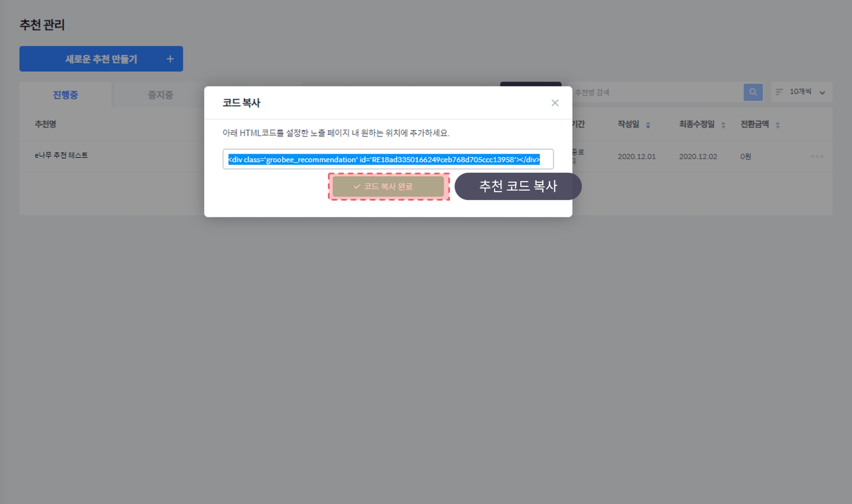Click the checkmark in 코드 복사 완료
The height and width of the screenshot is (504, 852).
tap(356, 187)
